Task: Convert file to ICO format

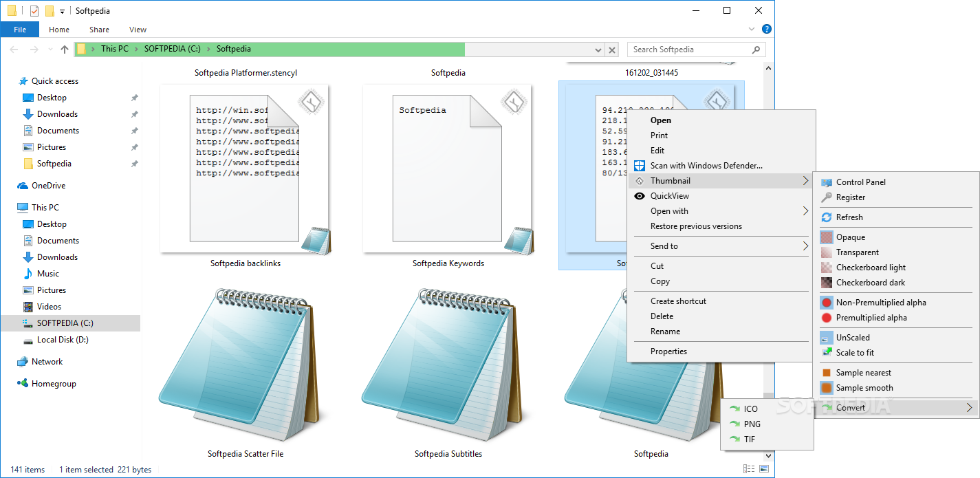Action: tap(767, 409)
